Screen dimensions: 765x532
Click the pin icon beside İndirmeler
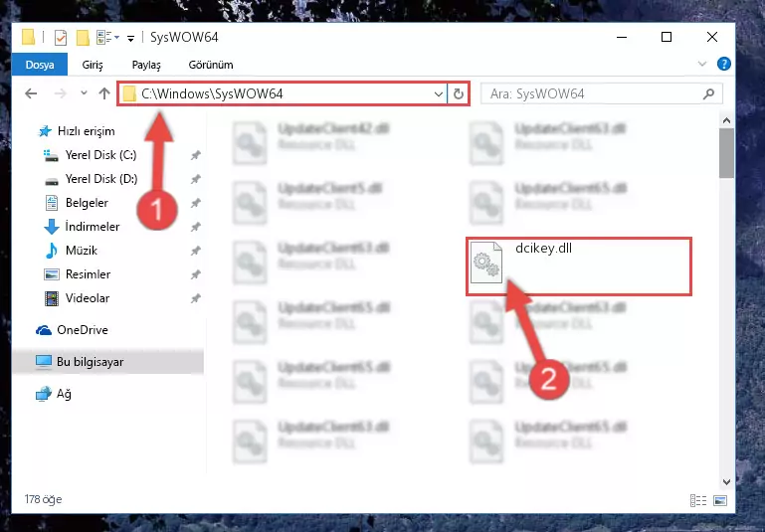tap(196, 227)
